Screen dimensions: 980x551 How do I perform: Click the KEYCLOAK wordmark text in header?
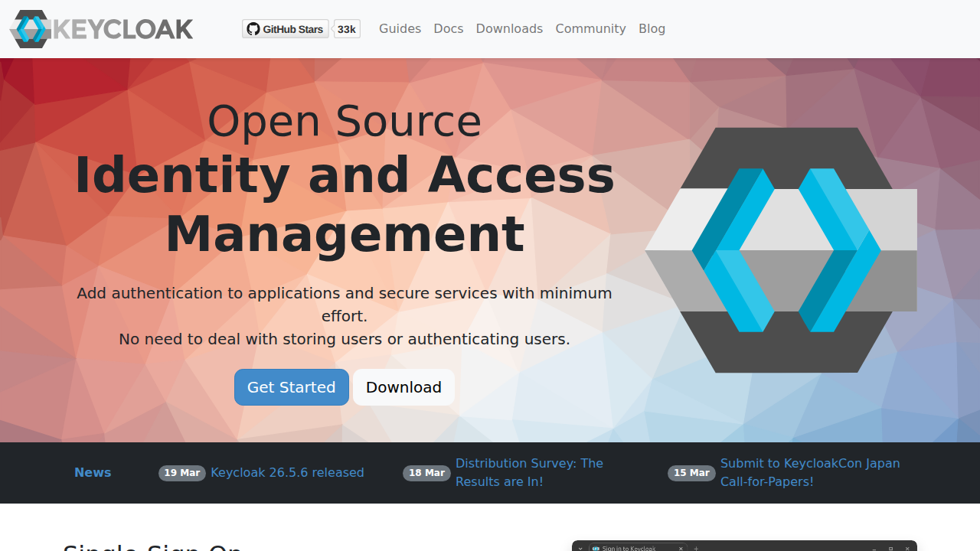click(122, 29)
